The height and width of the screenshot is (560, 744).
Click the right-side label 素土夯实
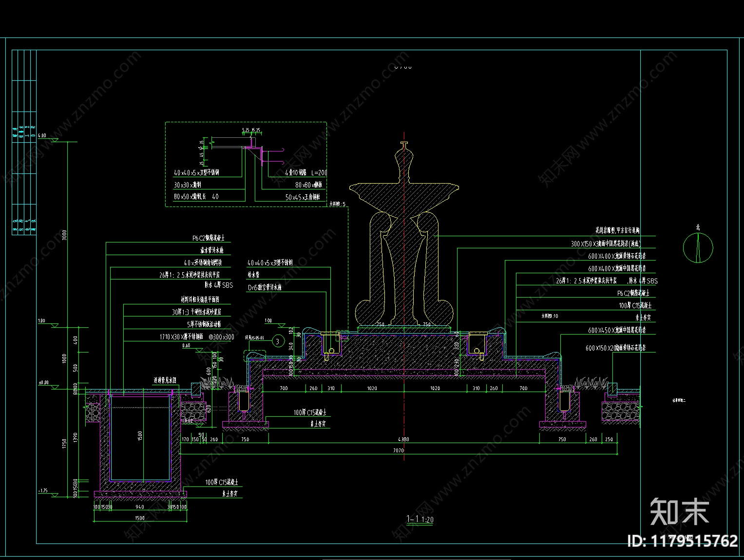[x=643, y=317]
